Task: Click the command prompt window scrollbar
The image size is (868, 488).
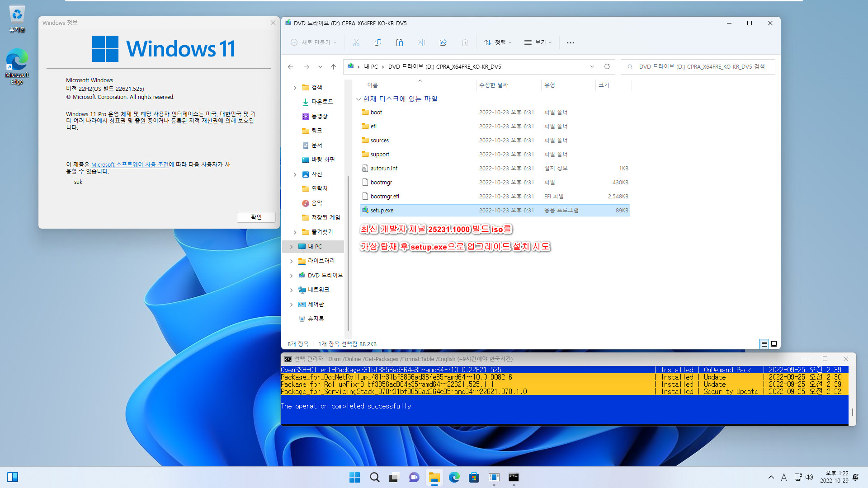Action: pyautogui.click(x=852, y=412)
